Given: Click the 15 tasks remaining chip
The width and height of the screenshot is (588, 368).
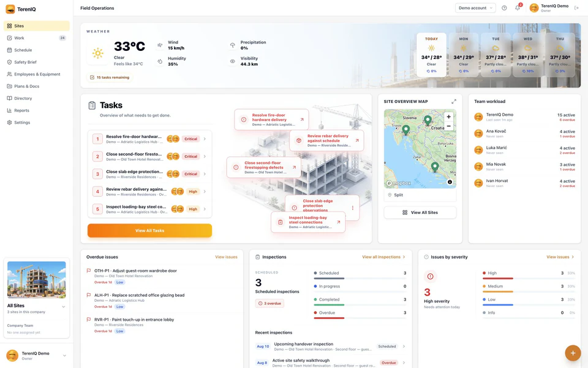Looking at the screenshot, I should pyautogui.click(x=110, y=77).
